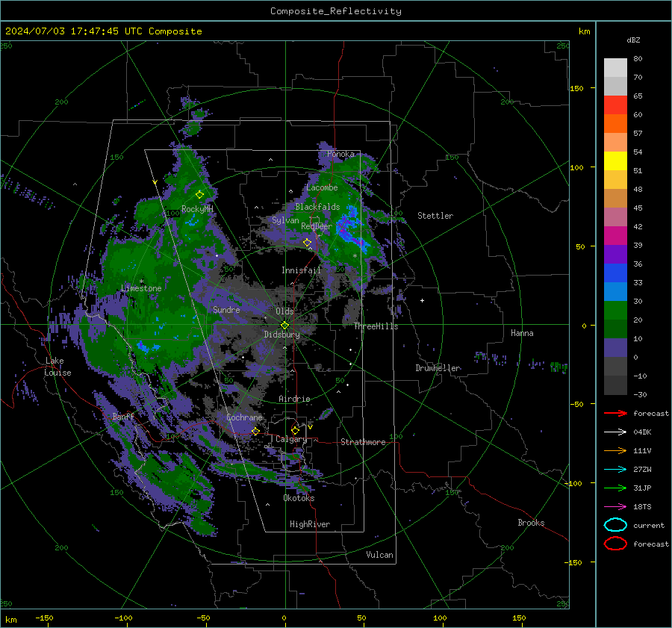Select the light gray 70-80 dBZ swatch
Viewport: 672px width, 628px height.
point(615,67)
